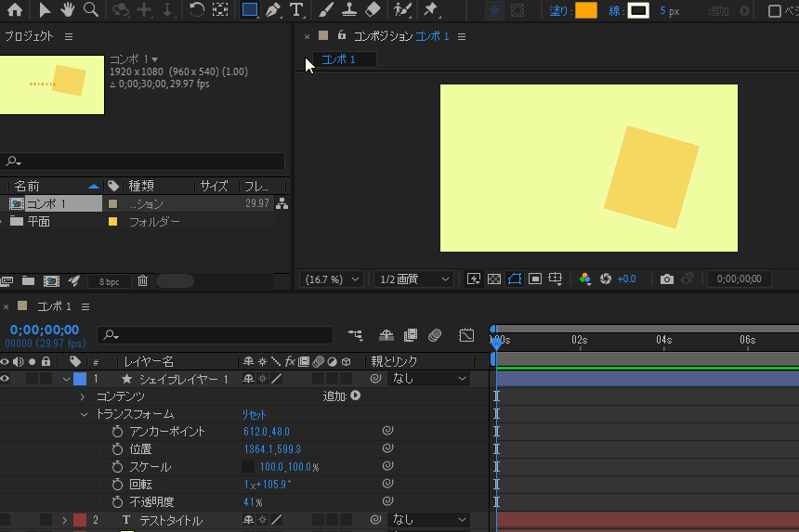
Task: Toggle the transparency grid in viewer
Action: 493,279
